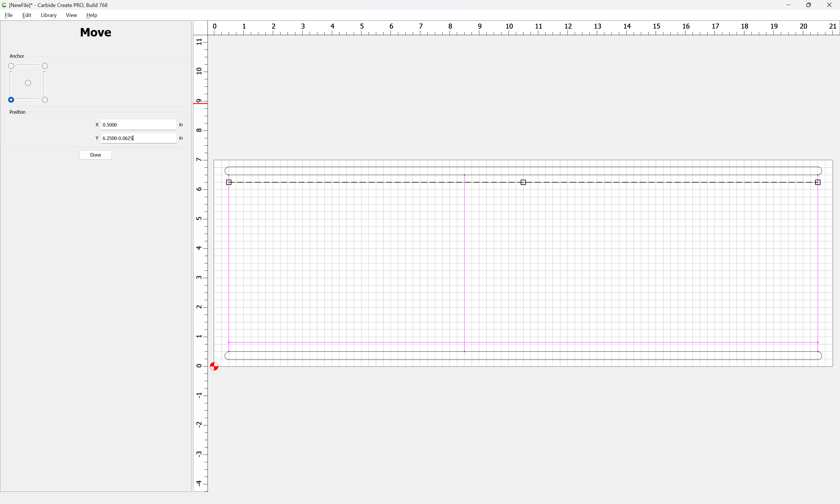Open the Library menu
840x504 pixels.
pos(48,15)
